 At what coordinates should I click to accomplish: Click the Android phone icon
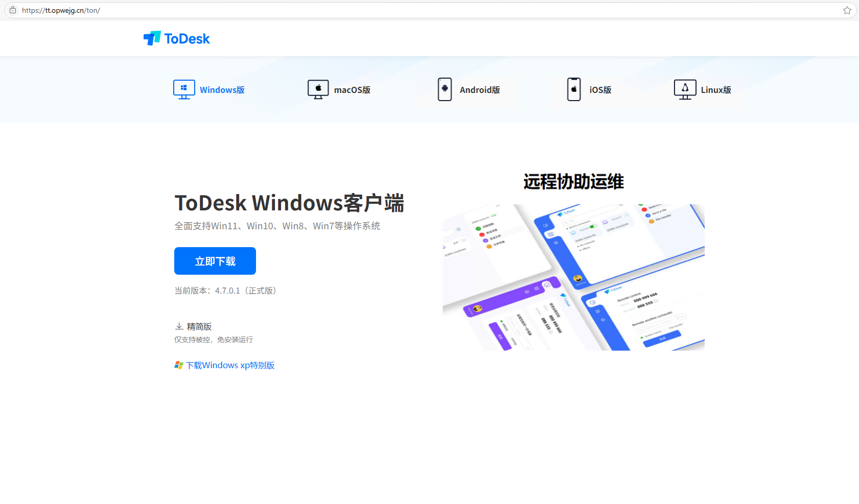pos(445,89)
